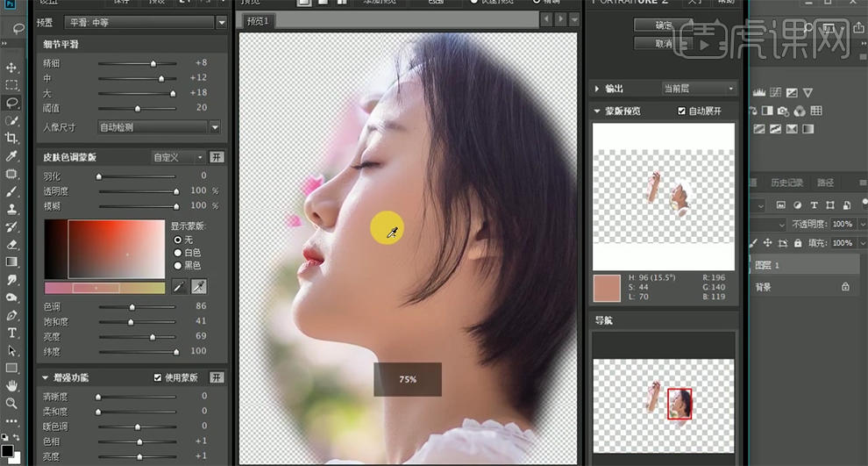
Task: Switch to the 历史记录 tab
Action: tap(786, 183)
